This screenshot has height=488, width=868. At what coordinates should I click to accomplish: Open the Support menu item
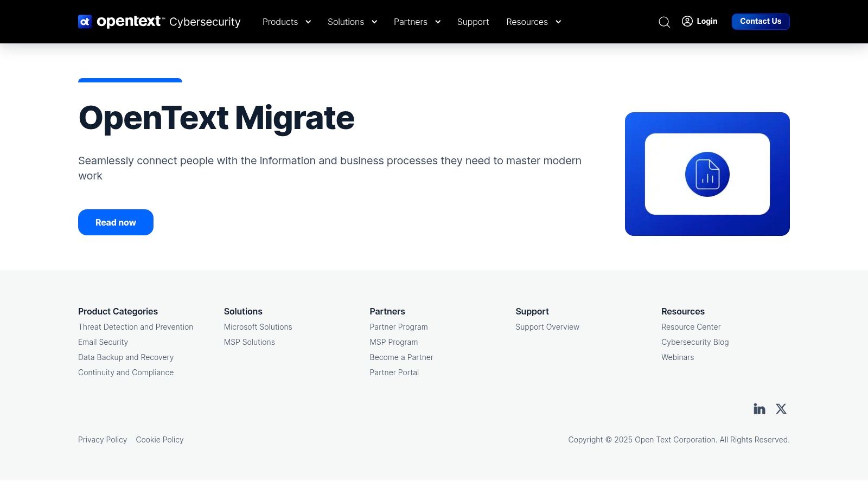[473, 22]
